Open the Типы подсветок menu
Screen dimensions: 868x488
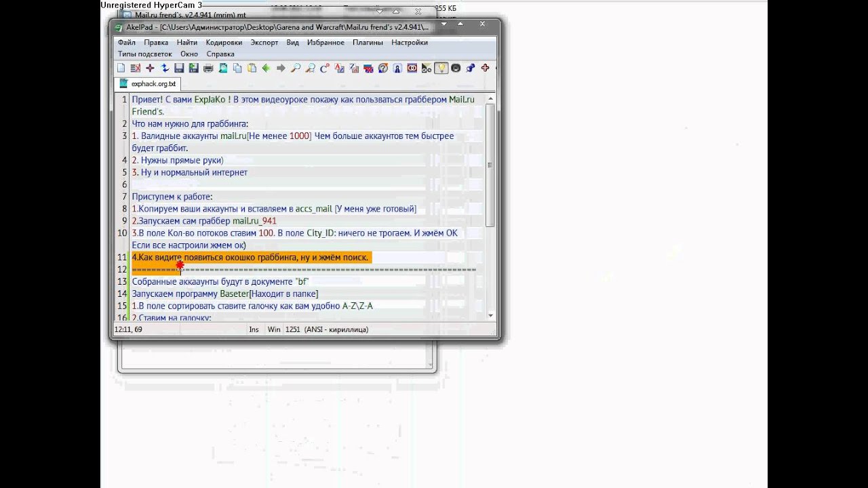tap(145, 54)
